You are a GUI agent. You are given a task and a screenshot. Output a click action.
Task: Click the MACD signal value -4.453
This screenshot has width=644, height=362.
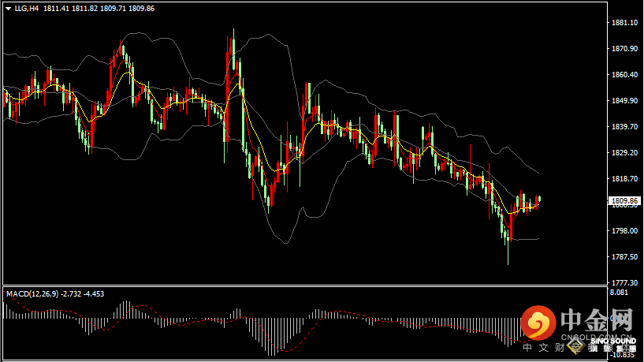click(x=94, y=294)
